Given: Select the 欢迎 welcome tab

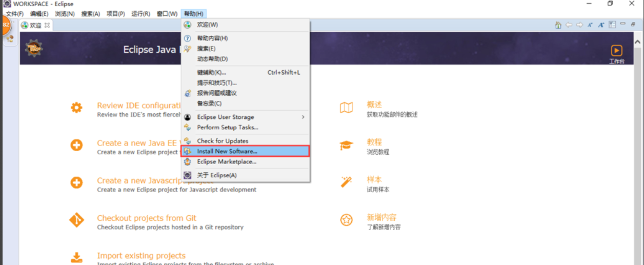Looking at the screenshot, I should point(35,25).
